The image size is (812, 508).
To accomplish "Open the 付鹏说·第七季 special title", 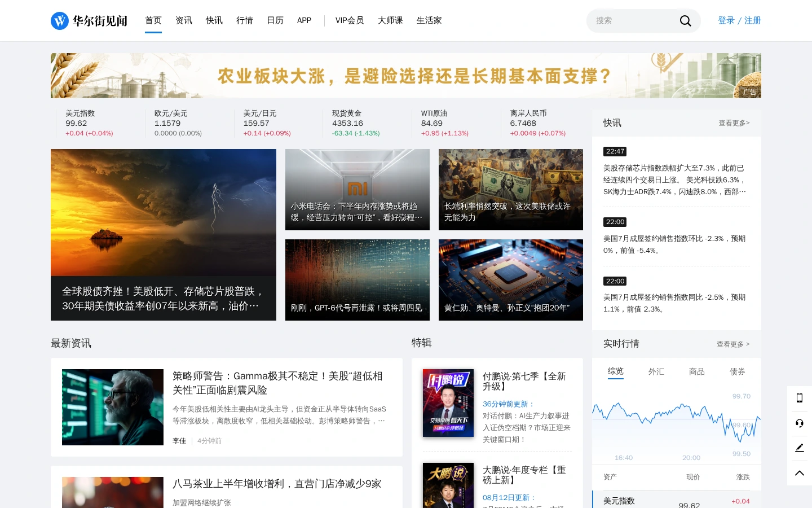I will click(524, 382).
